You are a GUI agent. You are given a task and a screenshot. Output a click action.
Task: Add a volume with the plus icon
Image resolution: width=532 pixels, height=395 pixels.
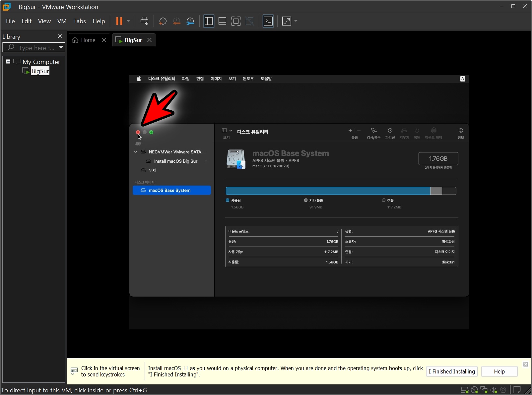tap(350, 131)
